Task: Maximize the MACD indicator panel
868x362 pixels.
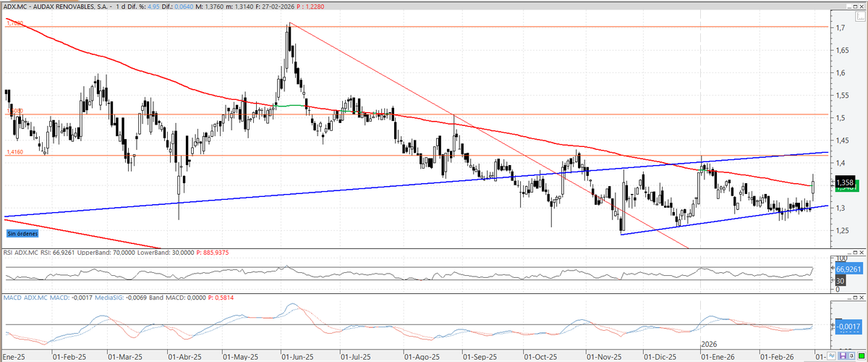Action: coord(855,298)
